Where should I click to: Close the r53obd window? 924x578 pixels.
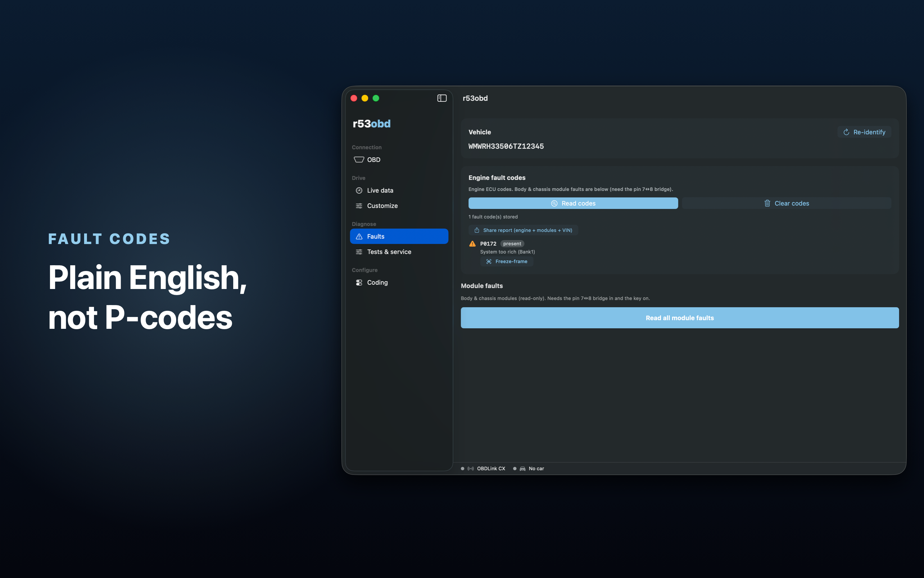click(x=354, y=98)
